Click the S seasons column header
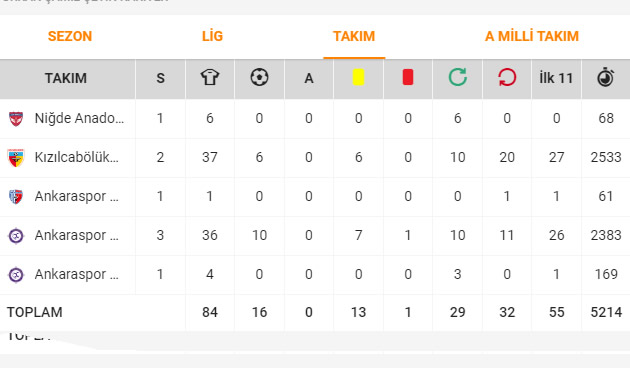The image size is (630, 368). coord(160,78)
